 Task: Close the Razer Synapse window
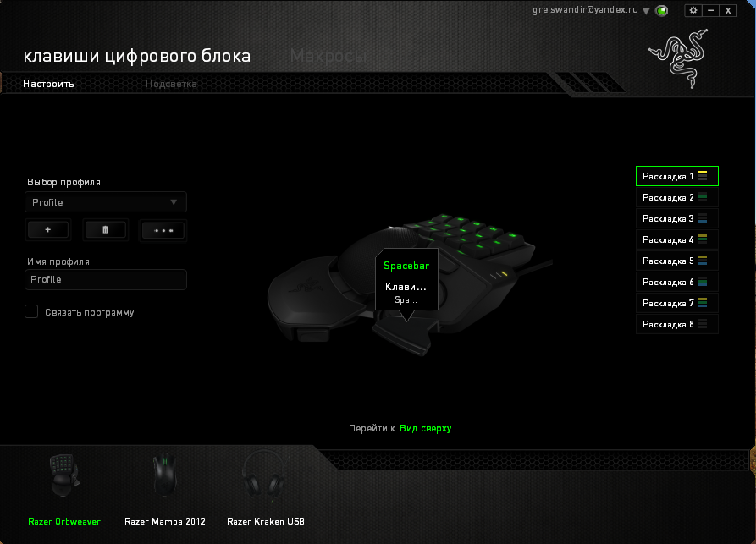[x=728, y=10]
